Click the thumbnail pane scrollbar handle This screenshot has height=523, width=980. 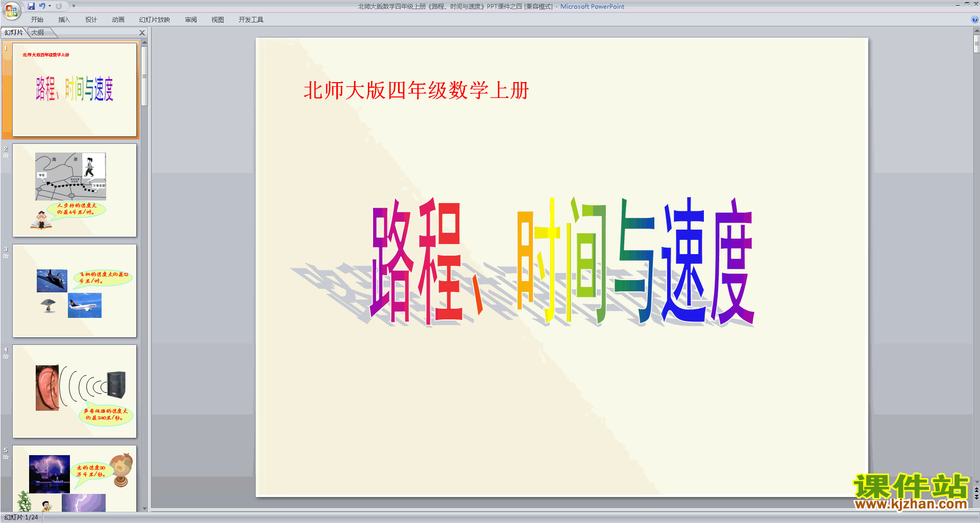tap(144, 76)
